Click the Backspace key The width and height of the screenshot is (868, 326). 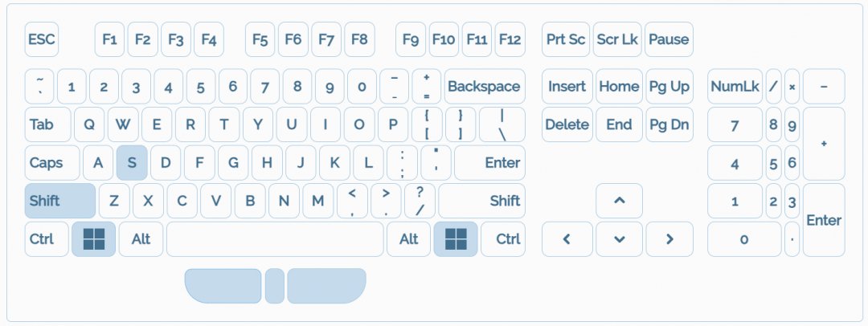[x=484, y=87]
